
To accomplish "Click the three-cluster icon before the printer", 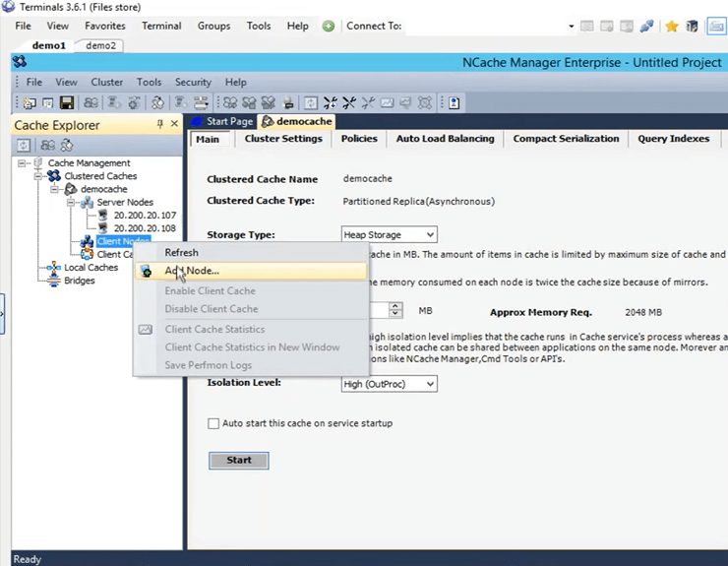I will 269,102.
